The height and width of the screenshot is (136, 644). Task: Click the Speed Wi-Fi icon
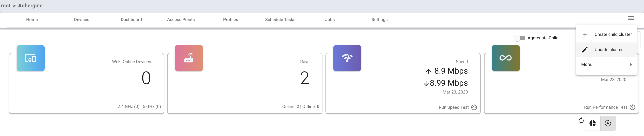point(347,58)
